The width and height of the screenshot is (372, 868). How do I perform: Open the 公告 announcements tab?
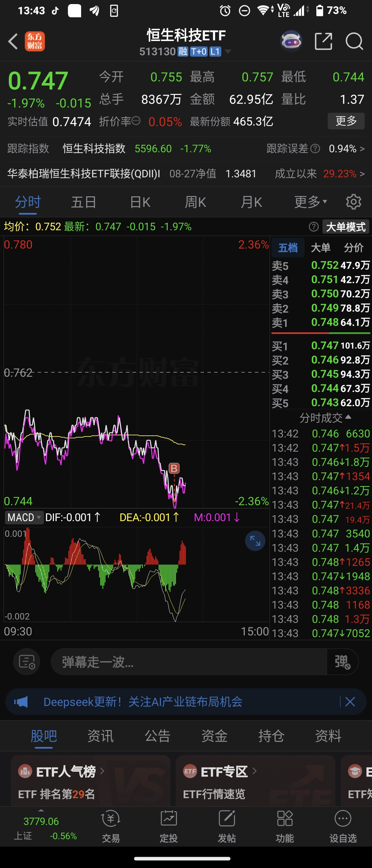pos(157,736)
